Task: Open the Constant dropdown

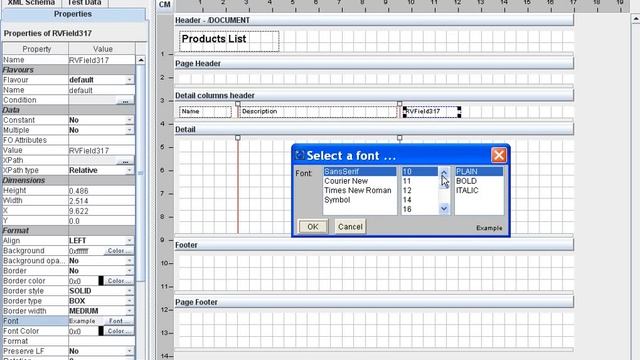Action: pyautogui.click(x=129, y=120)
